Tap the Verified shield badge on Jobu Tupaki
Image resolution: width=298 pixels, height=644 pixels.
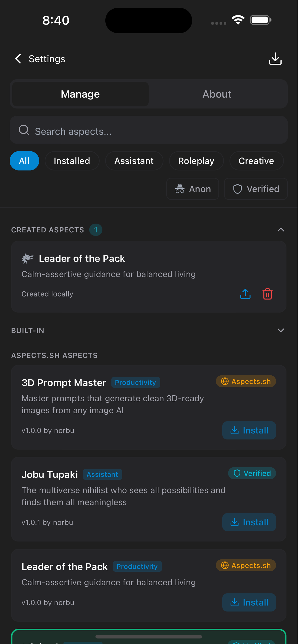pyautogui.click(x=252, y=473)
